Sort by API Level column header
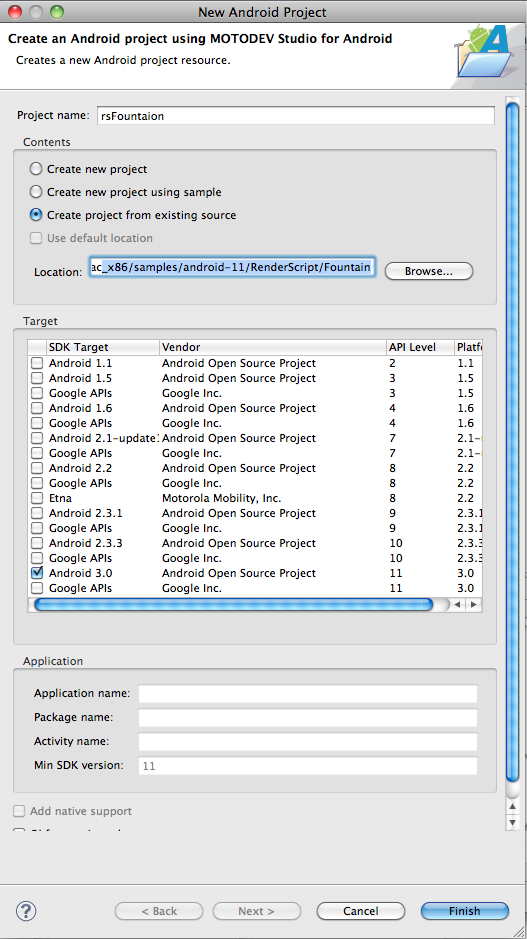This screenshot has height=939, width=527. pos(420,347)
